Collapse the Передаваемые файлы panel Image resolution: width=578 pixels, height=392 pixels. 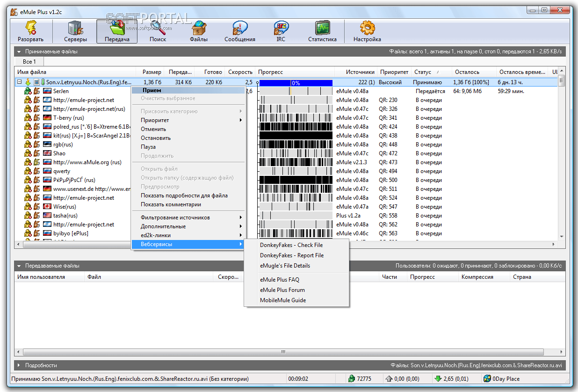tap(19, 266)
